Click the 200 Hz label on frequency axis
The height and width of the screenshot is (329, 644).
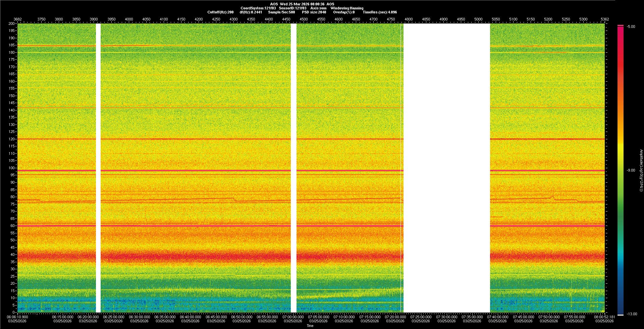[x=12, y=23]
